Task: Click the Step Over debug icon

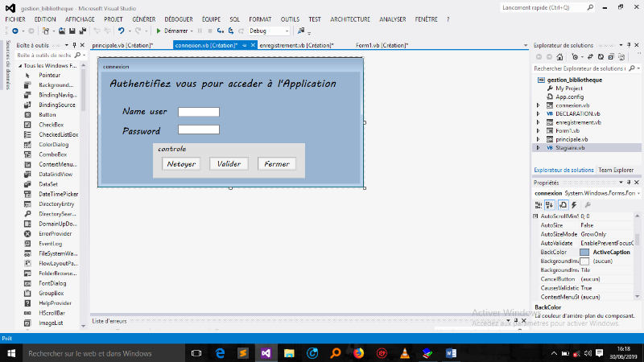Action: point(231,31)
